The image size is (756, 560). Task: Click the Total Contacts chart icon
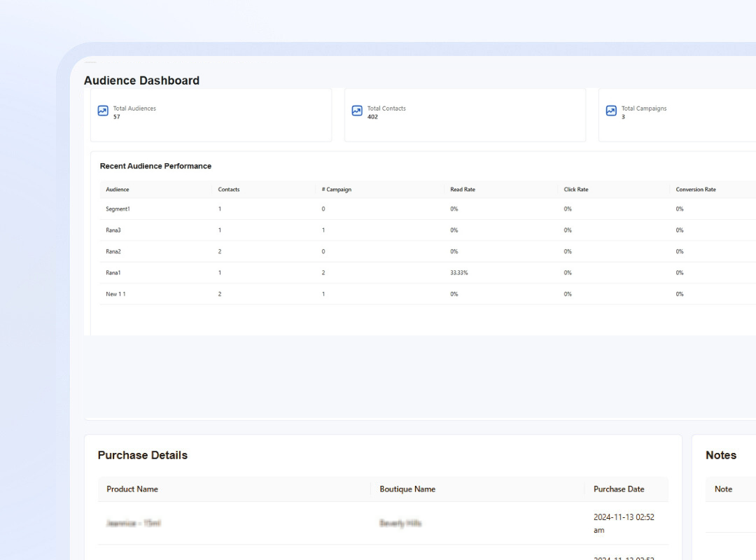[357, 111]
